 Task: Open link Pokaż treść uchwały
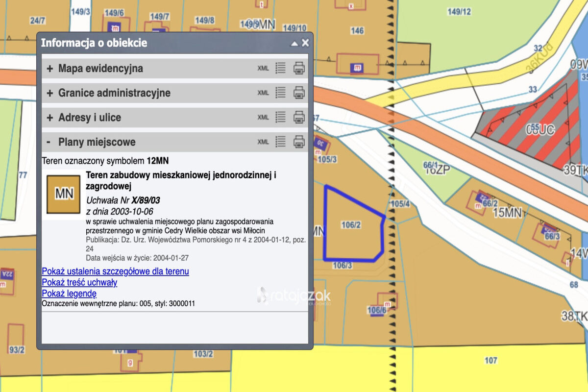79,282
